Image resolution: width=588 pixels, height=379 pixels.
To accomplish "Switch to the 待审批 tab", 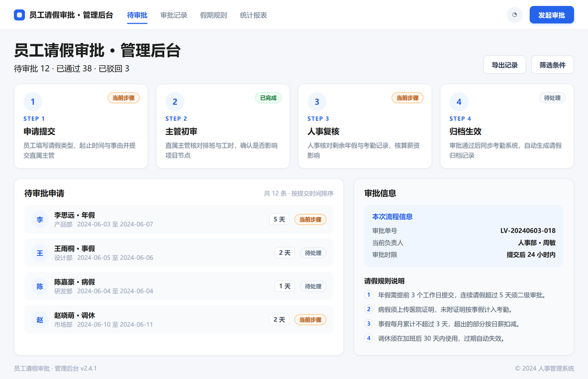I will pyautogui.click(x=137, y=15).
